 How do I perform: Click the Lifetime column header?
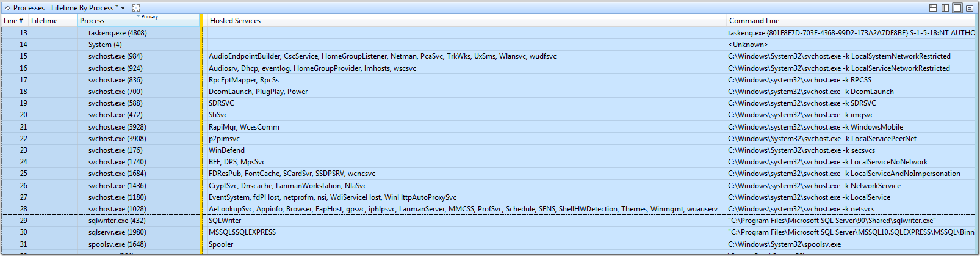53,20
